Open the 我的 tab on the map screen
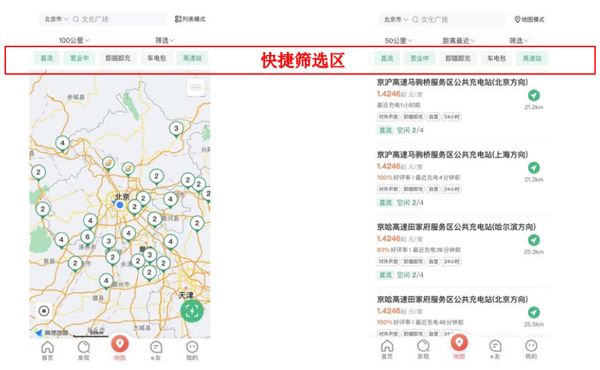The width and height of the screenshot is (600, 370). point(192,350)
